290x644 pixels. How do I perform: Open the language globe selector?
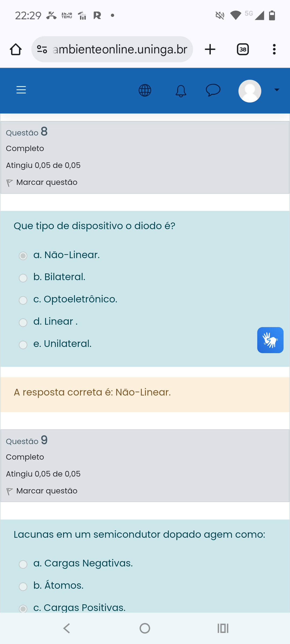tap(145, 90)
